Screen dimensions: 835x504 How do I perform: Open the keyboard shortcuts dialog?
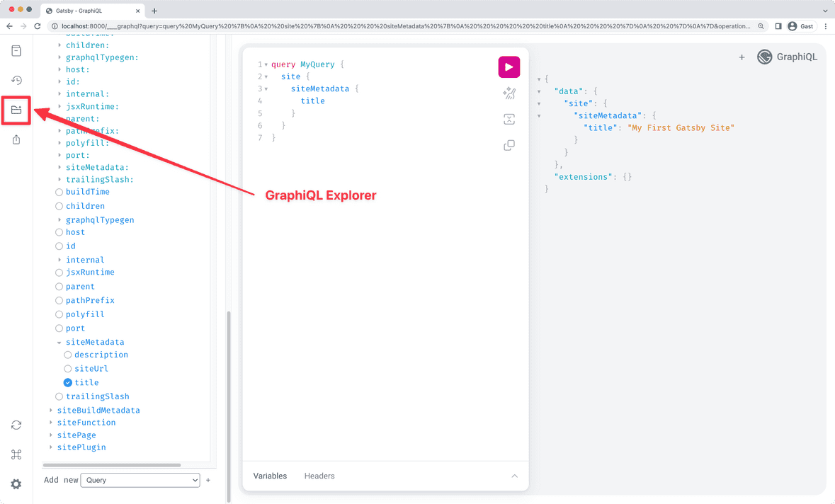pos(16,454)
